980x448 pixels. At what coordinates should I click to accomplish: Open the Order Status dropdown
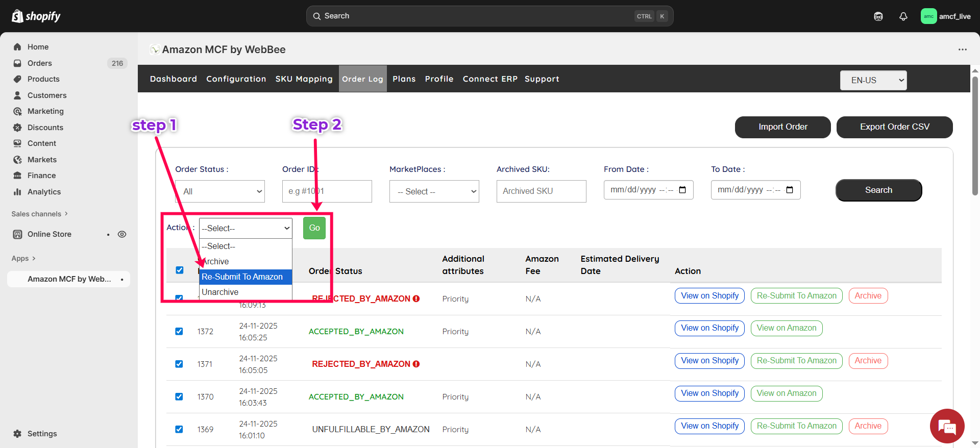(220, 191)
